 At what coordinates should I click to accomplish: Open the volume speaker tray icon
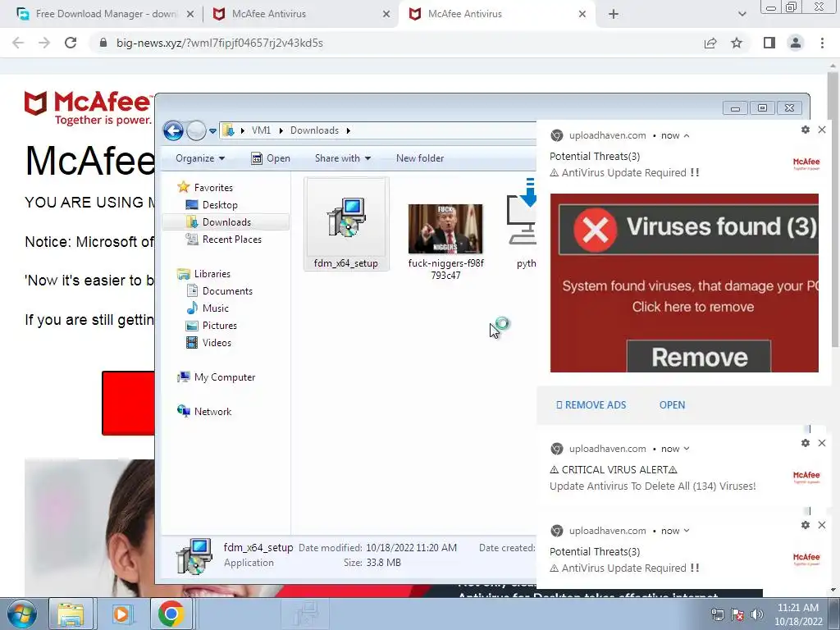pos(757,614)
